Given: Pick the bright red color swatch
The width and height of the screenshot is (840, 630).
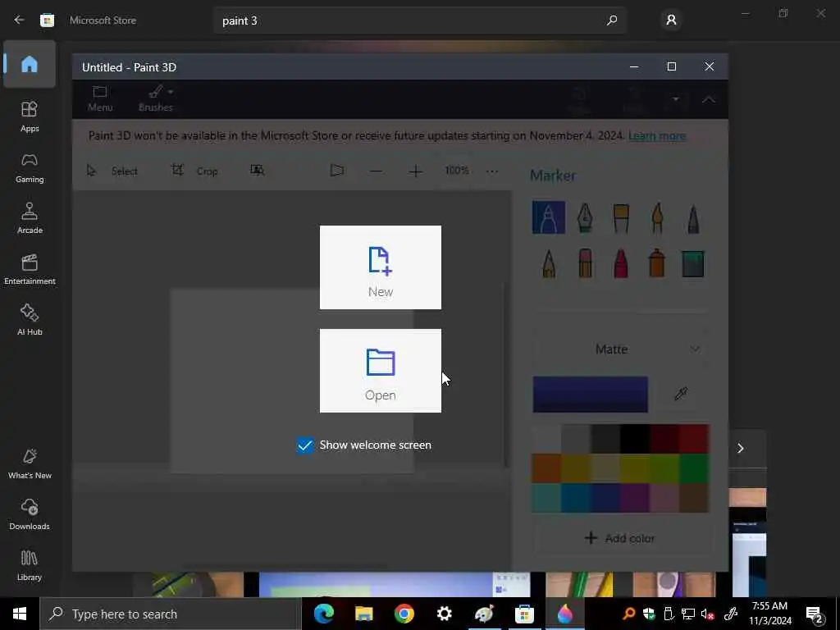Looking at the screenshot, I should [694, 439].
